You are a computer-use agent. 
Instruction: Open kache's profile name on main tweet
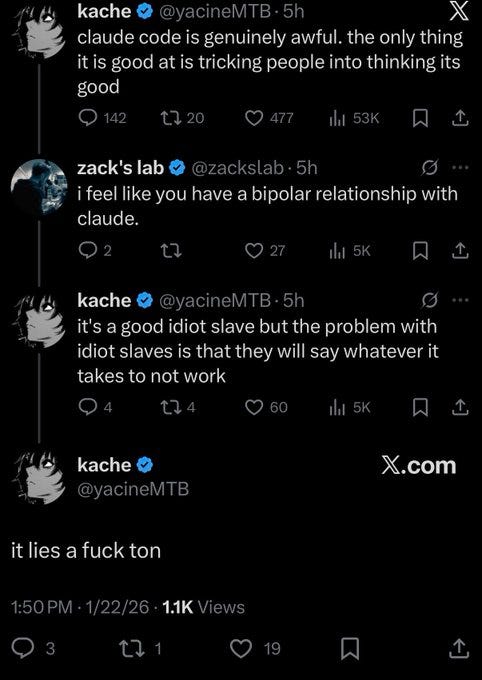(104, 465)
